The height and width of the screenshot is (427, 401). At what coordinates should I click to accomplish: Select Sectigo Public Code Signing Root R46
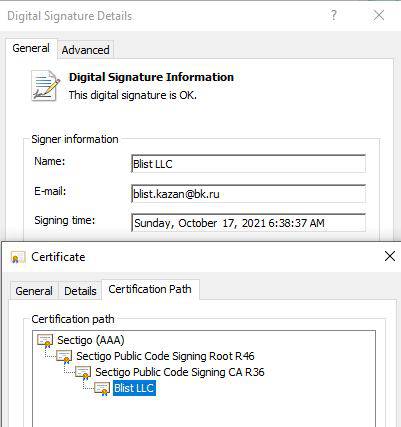pos(165,356)
